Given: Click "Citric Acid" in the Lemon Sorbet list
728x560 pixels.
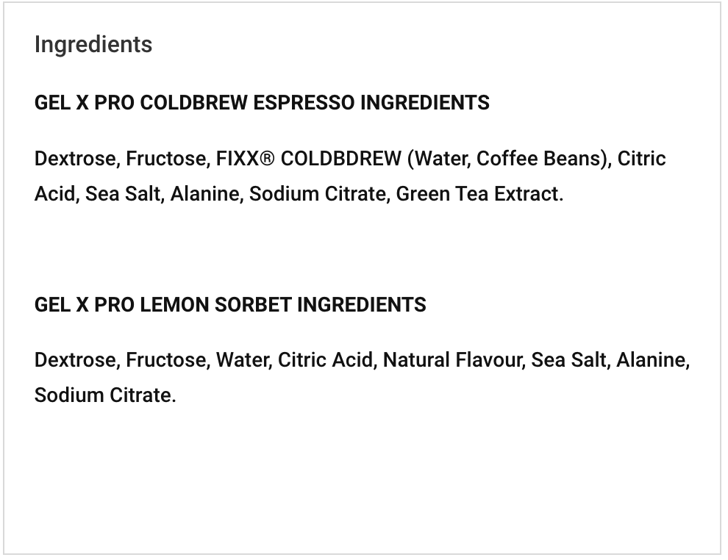Looking at the screenshot, I should point(325,360).
